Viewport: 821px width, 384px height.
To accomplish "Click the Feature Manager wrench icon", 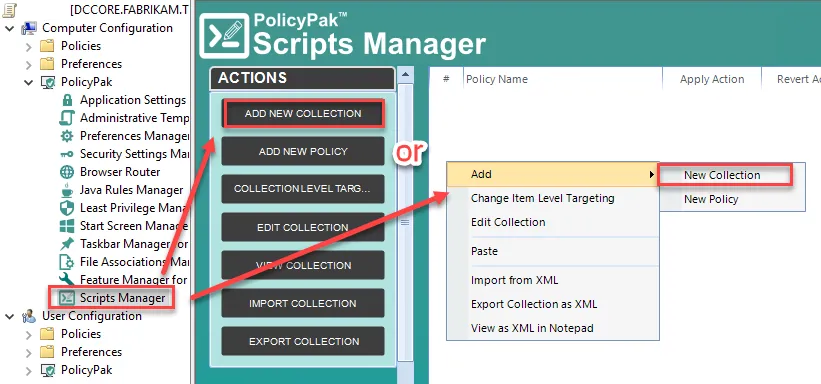I will 66,279.
